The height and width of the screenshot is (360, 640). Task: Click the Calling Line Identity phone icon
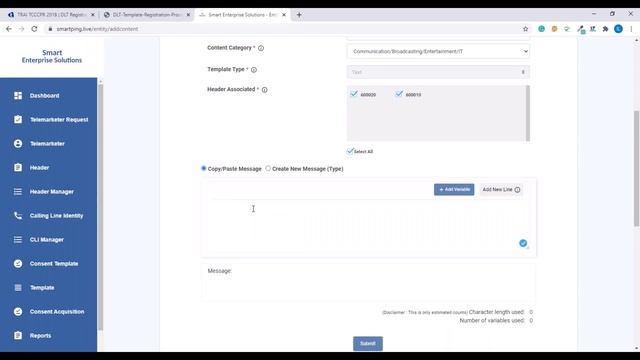18,216
